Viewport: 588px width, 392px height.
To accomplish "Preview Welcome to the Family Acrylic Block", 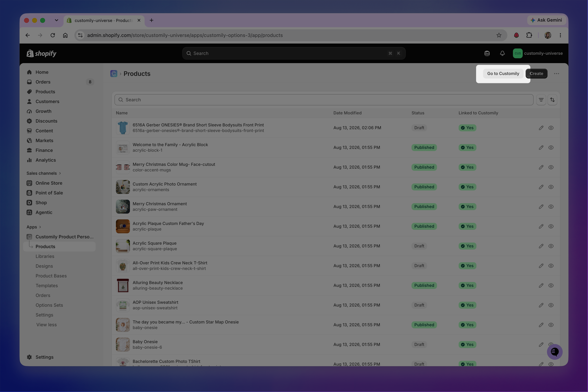I will [x=551, y=148].
